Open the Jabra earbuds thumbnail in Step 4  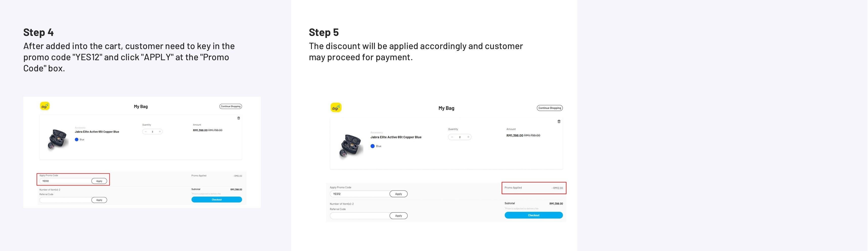click(x=58, y=139)
